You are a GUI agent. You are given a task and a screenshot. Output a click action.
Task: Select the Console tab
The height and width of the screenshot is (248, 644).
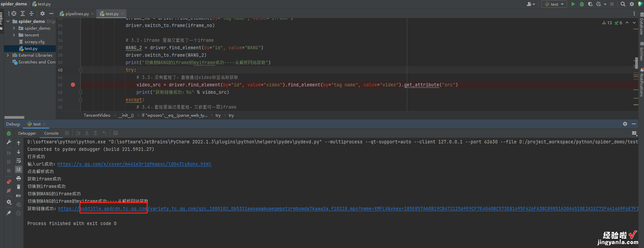(51, 133)
